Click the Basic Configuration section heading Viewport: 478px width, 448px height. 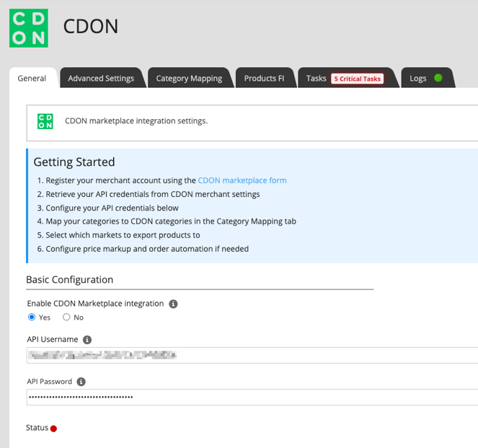point(69,279)
